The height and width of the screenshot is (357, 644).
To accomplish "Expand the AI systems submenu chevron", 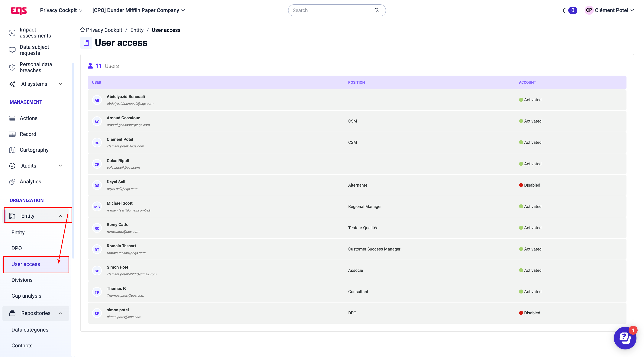I will 60,84.
